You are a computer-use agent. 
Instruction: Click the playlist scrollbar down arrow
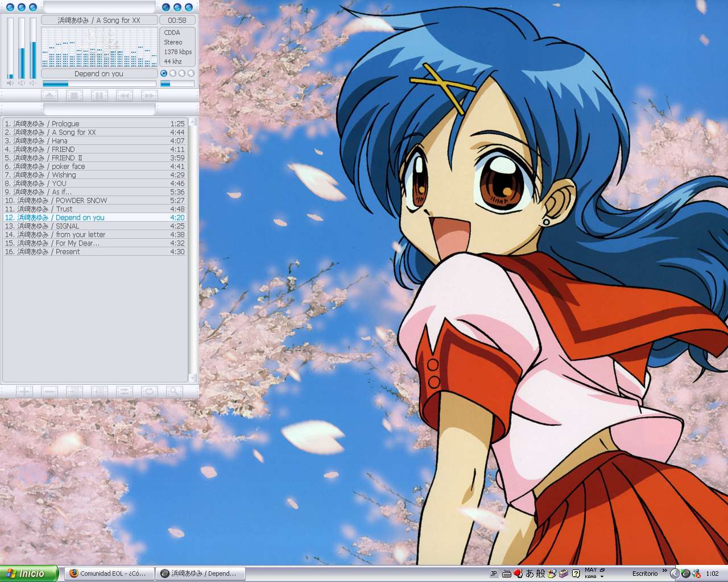[x=193, y=378]
